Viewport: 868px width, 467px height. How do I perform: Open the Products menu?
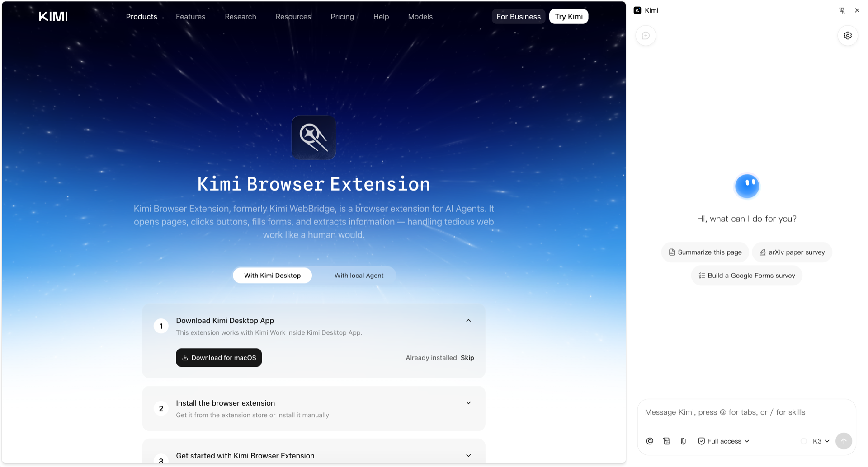pyautogui.click(x=142, y=17)
